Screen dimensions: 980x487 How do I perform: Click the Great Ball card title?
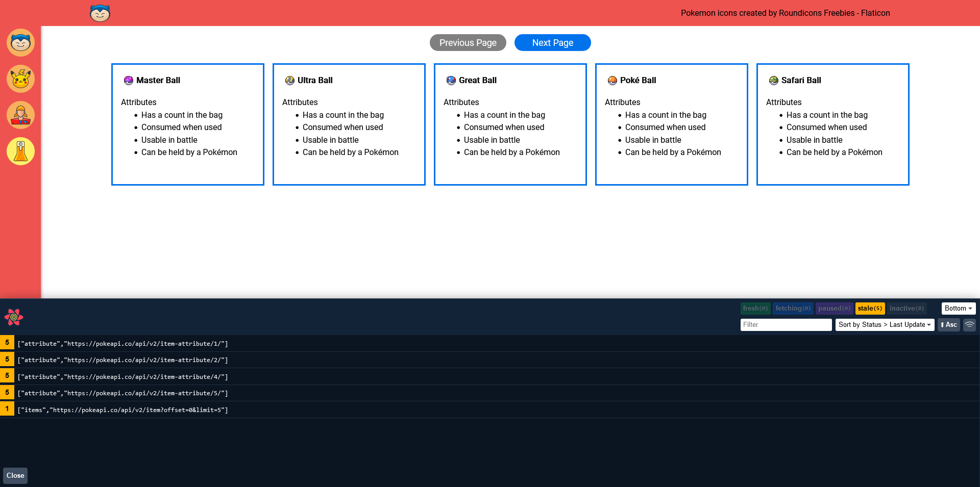[x=478, y=81]
